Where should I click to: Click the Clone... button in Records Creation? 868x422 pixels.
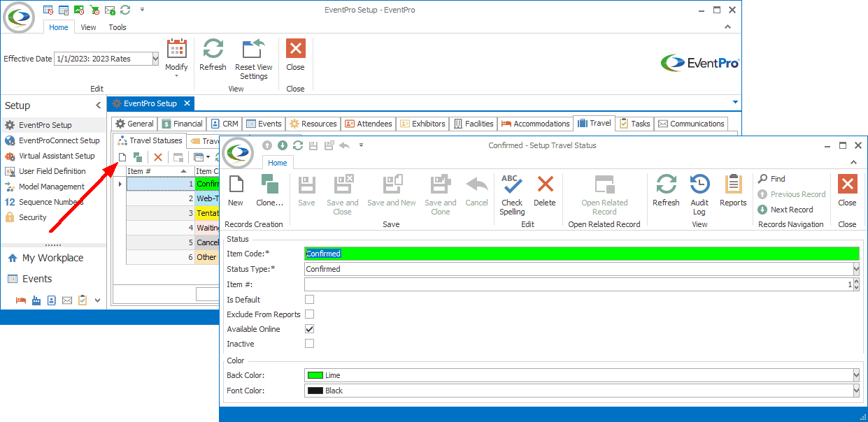coord(269,191)
